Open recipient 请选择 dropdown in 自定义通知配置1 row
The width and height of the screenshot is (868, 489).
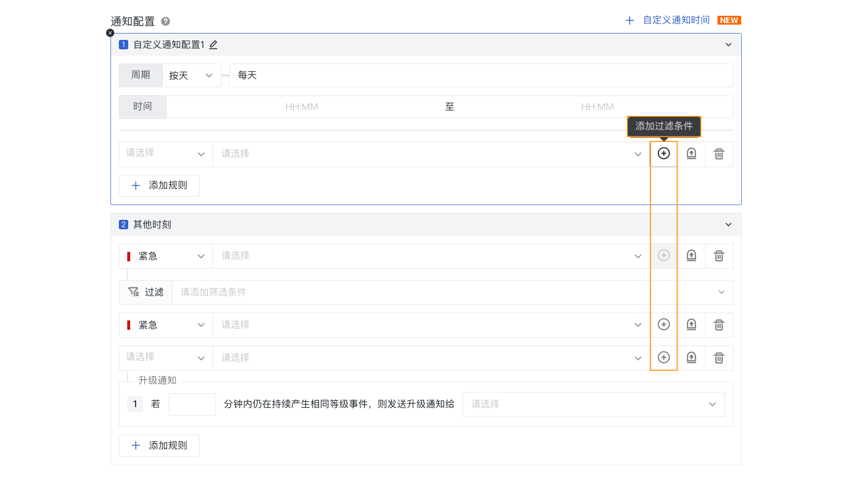432,154
